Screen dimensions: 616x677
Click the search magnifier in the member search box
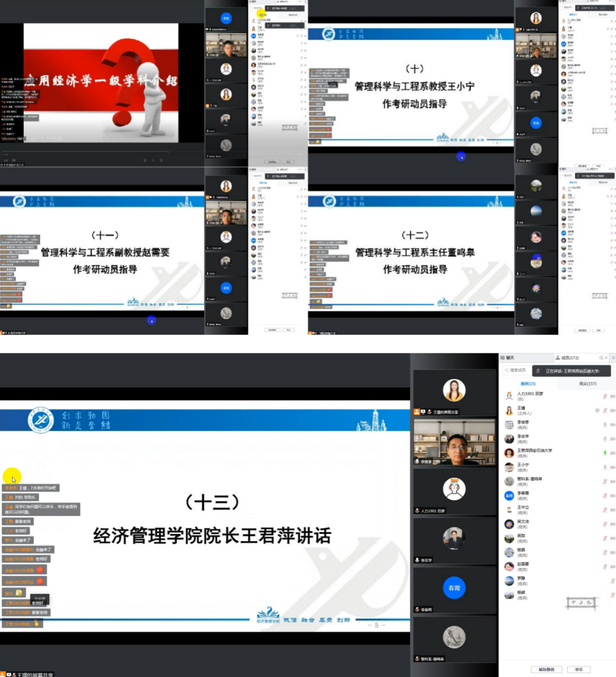507,370
